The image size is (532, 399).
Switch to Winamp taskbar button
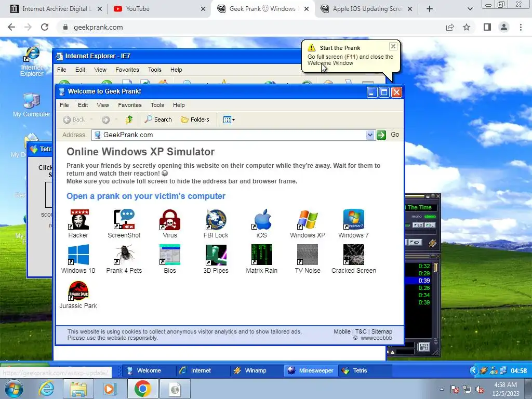pyautogui.click(x=257, y=370)
